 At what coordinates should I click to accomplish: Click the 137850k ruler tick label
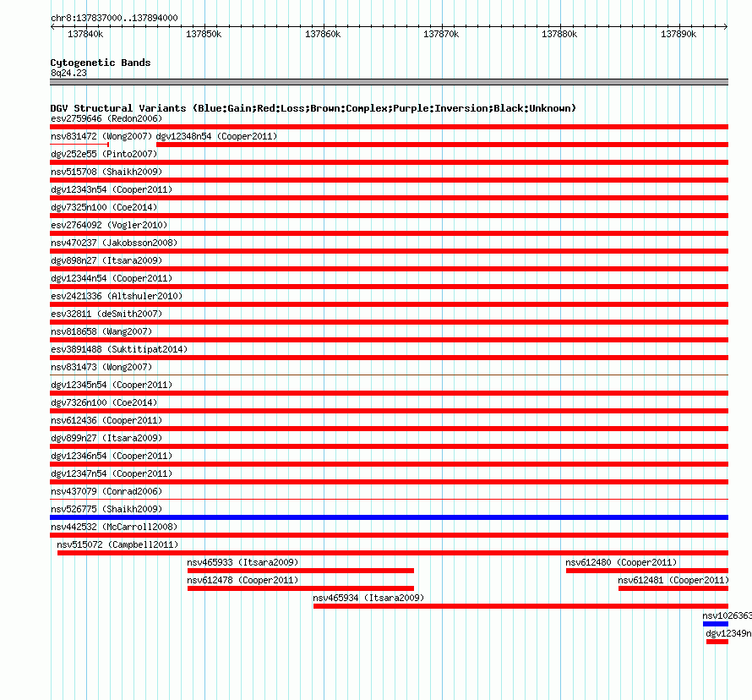204,34
